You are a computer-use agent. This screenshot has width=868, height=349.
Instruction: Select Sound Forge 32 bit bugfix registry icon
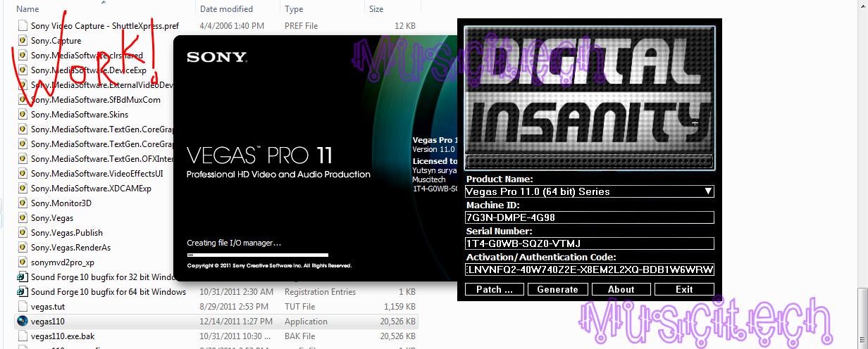click(22, 277)
